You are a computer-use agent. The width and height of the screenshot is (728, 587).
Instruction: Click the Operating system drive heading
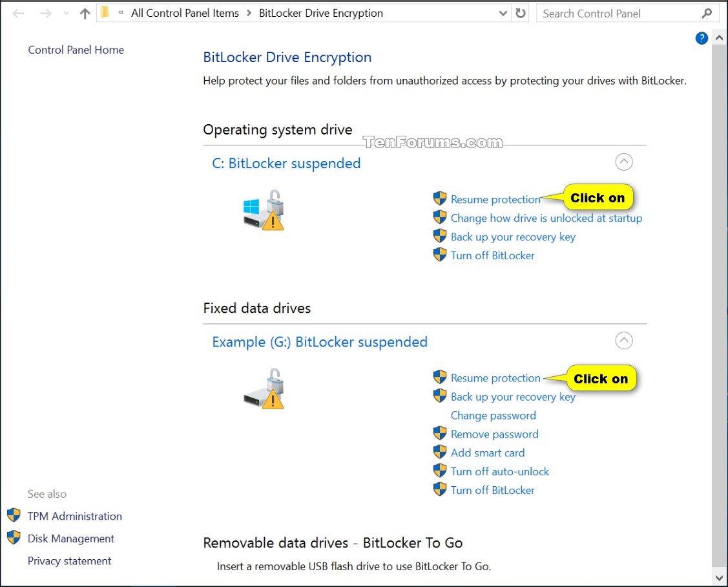click(x=278, y=130)
